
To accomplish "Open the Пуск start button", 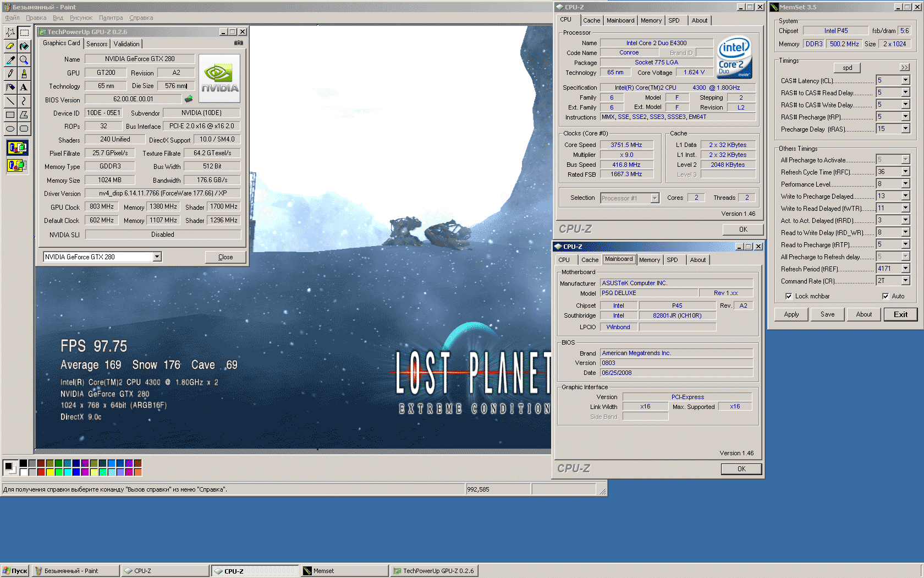I will click(15, 571).
